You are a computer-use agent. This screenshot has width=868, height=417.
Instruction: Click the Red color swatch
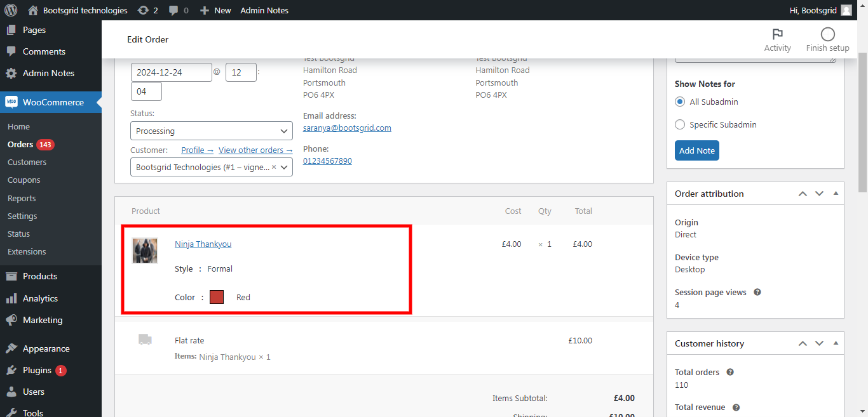217,297
